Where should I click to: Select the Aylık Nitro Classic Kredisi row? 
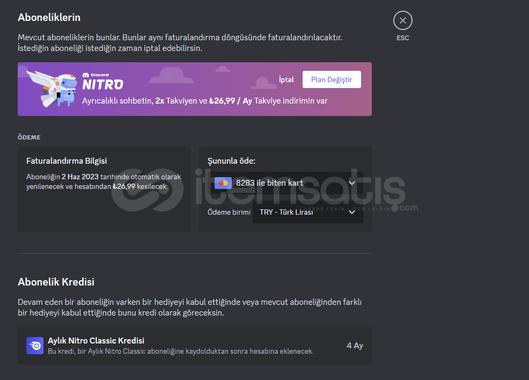tap(195, 346)
